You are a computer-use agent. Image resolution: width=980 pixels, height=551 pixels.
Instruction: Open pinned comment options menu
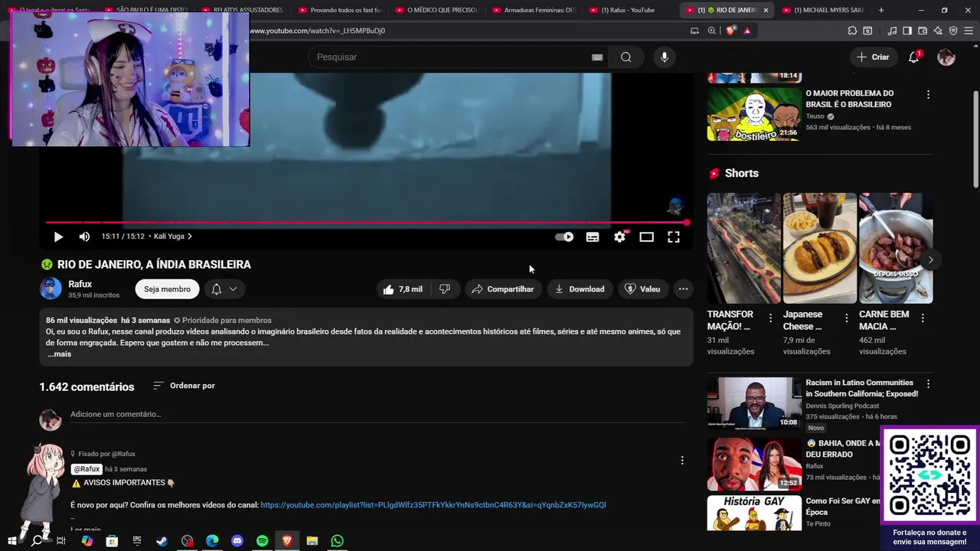682,460
